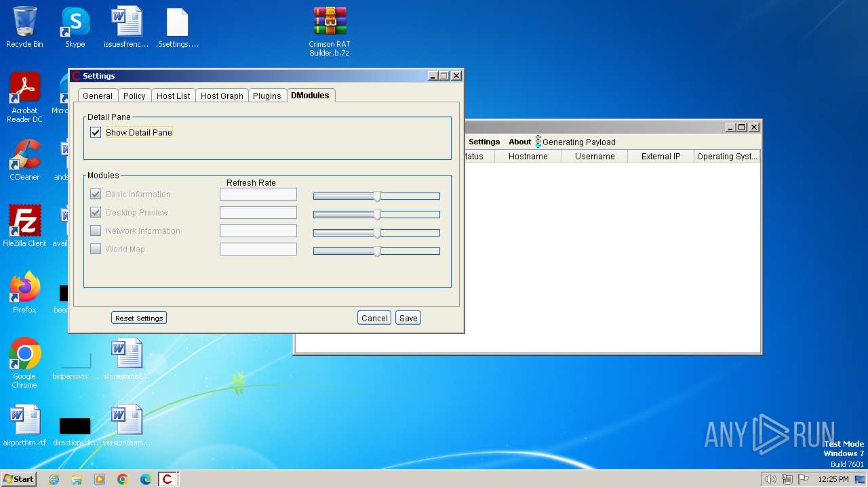
Task: Open Acrobat Reader DC desktop shortcut
Action: pyautogui.click(x=24, y=98)
